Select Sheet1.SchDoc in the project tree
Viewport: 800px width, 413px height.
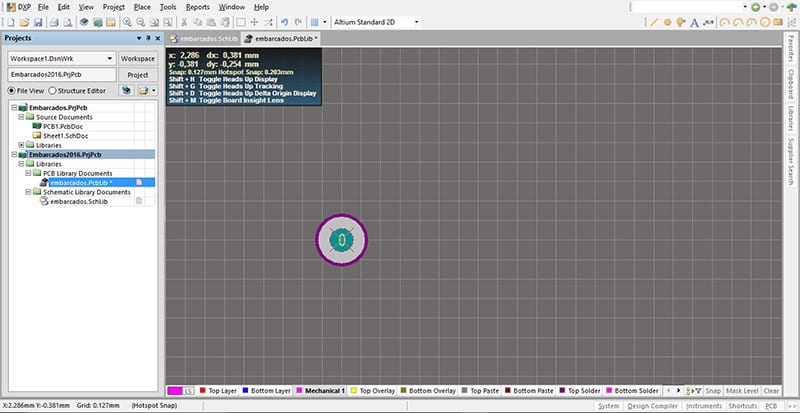click(66, 135)
